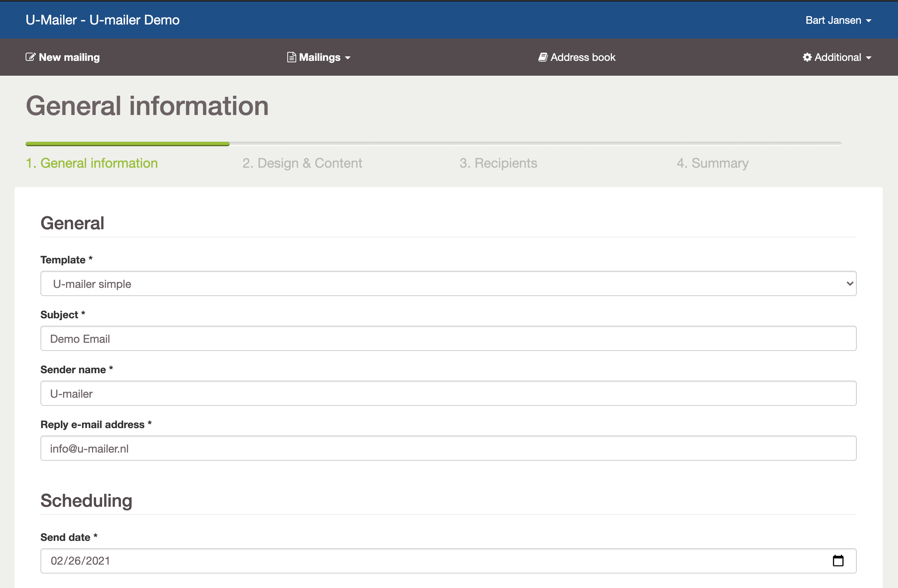Go to the Recipients step
The height and width of the screenshot is (588, 898).
[498, 163]
